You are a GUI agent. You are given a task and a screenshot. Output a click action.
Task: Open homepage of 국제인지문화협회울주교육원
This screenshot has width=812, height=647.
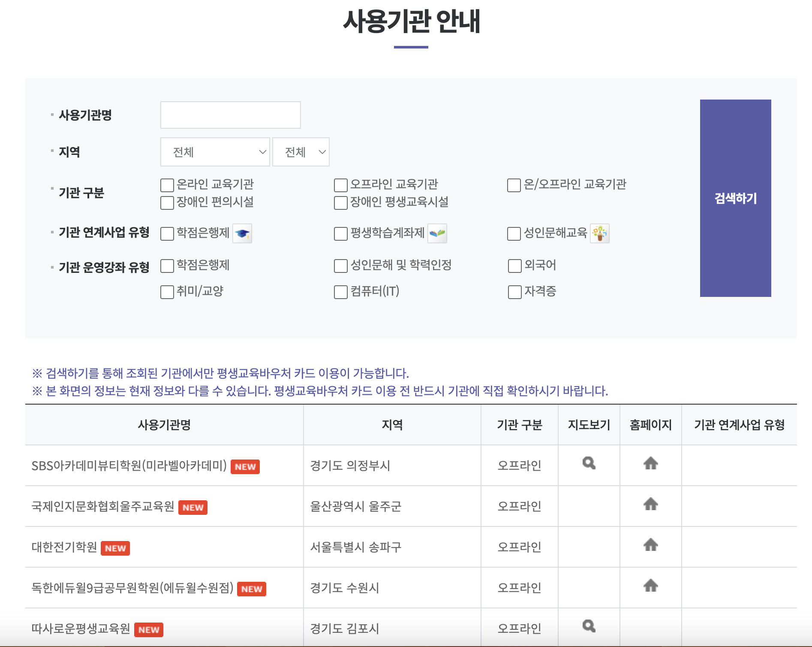tap(651, 504)
